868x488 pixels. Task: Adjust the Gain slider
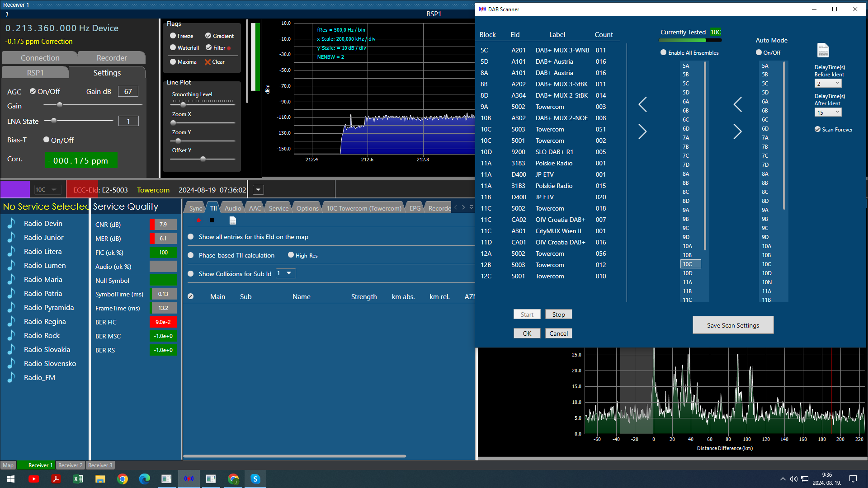click(x=59, y=105)
